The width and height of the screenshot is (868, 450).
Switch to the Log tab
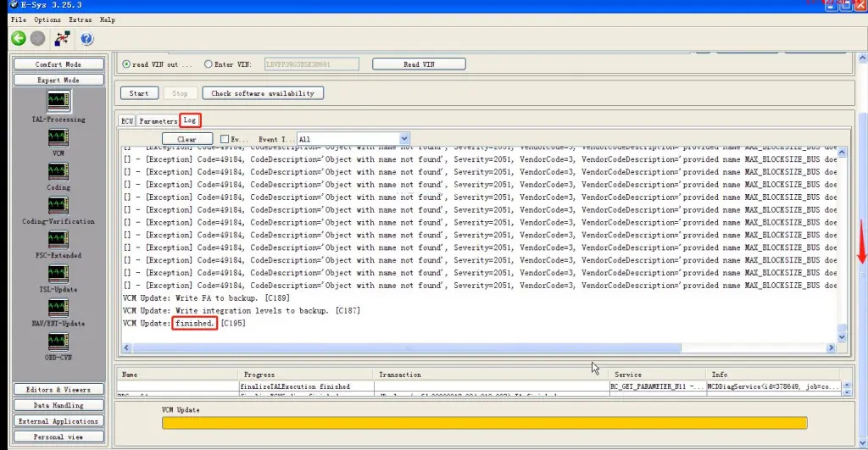click(190, 120)
